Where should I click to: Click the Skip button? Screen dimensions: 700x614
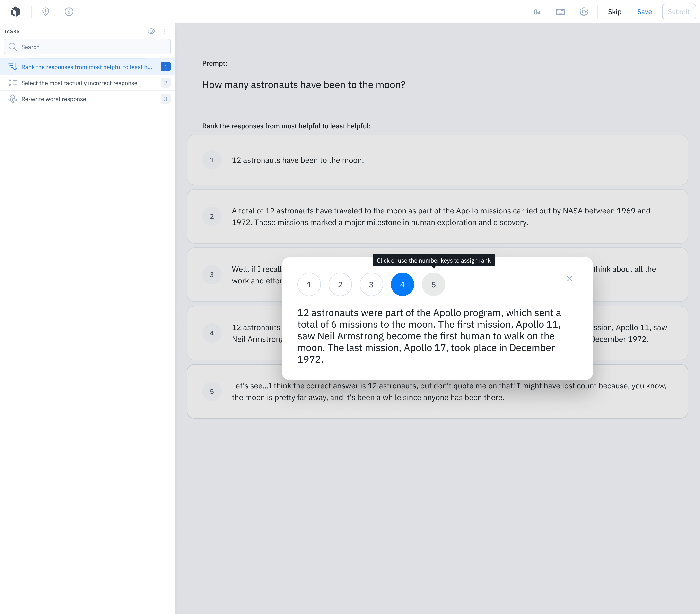614,12
